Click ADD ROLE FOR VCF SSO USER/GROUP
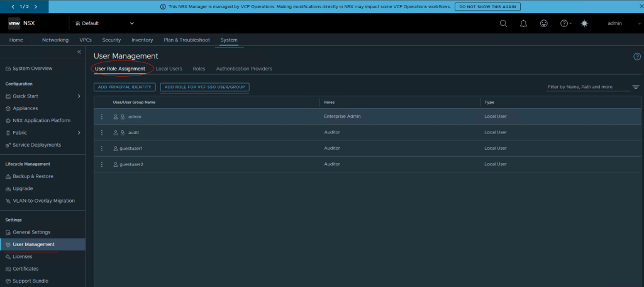This screenshot has width=644, height=287. pos(204,87)
